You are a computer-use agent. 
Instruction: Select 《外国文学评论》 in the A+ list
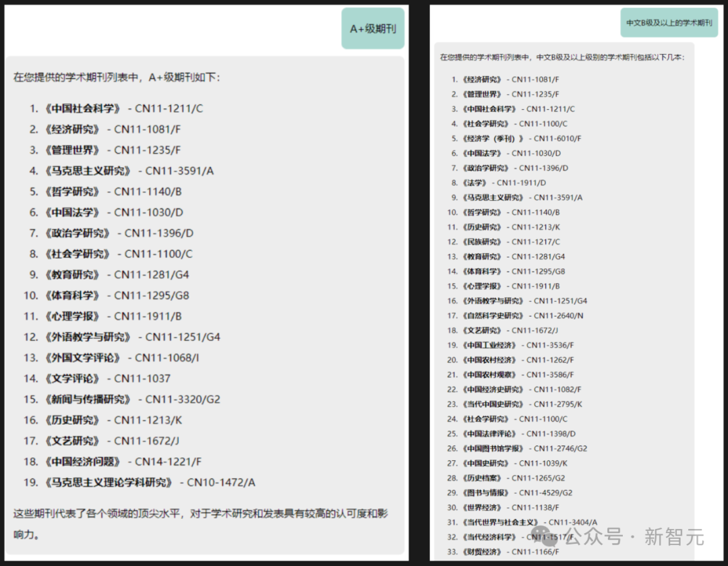coord(82,358)
